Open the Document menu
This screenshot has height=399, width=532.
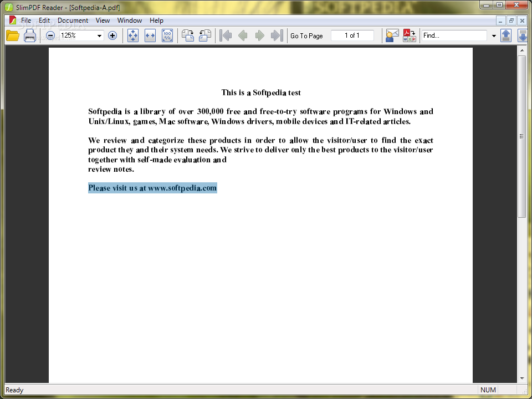coord(73,21)
